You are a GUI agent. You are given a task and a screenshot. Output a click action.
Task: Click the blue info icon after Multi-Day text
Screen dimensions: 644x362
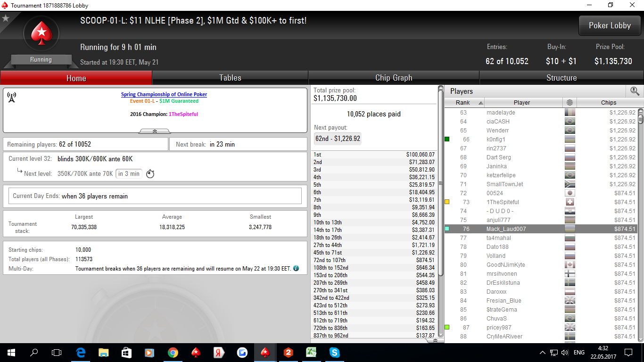tap(296, 268)
